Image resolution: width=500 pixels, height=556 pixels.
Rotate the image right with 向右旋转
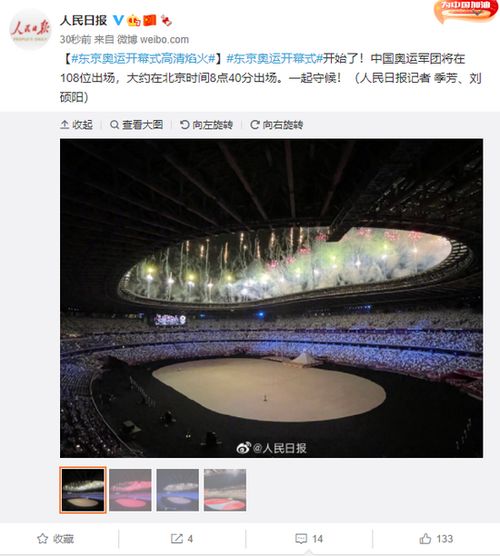(277, 125)
